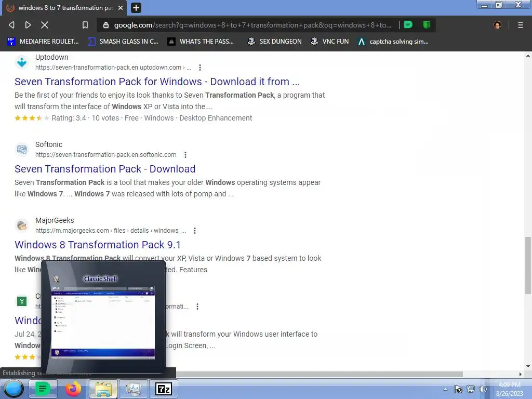Open Uptodown result options three-dot menu

[200, 68]
